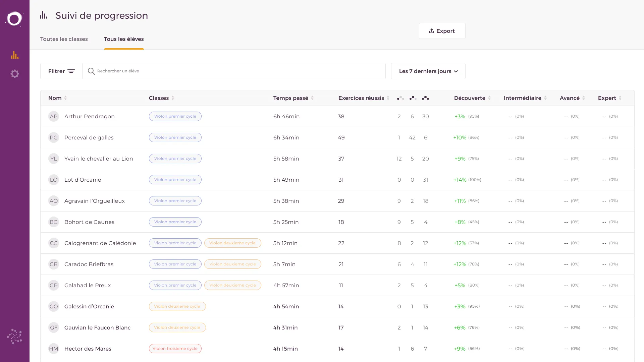Sort by three-dots high difficulty column icon

point(425,98)
